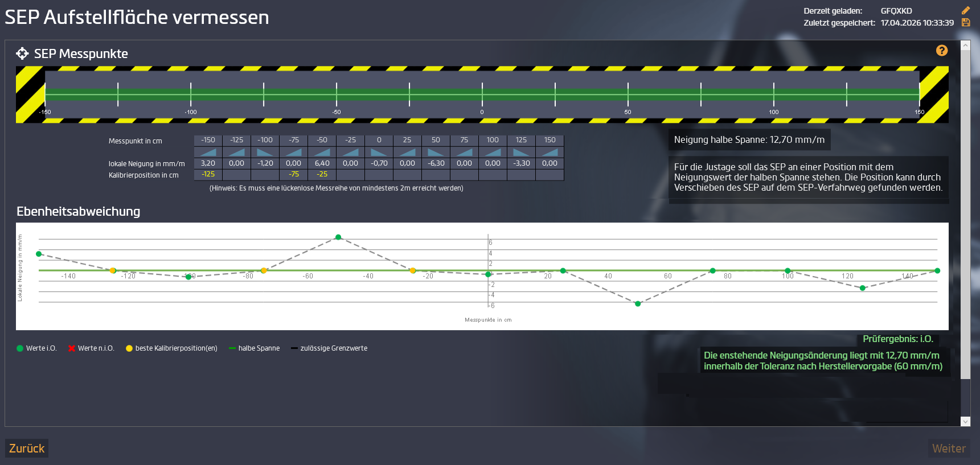
Task: Click the 0 tick on the measuring rail
Action: pos(482,94)
